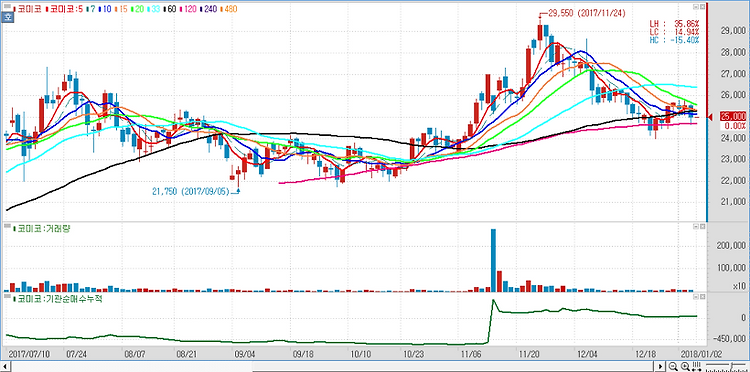Click the 코미코:거래량 indicator label
This screenshot has width=750, height=372.
[43, 229]
